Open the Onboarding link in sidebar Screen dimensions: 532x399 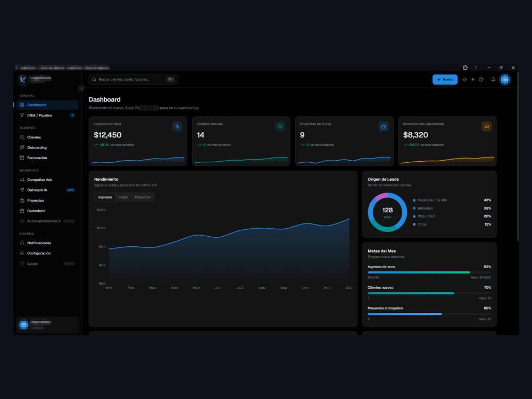click(47, 147)
